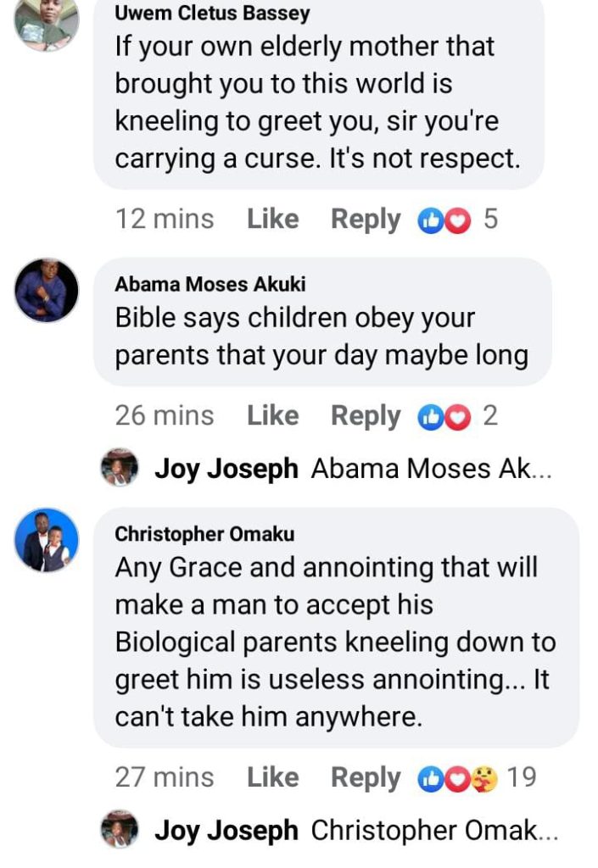Reply to Abama Moses Akuki's comment

tap(366, 416)
